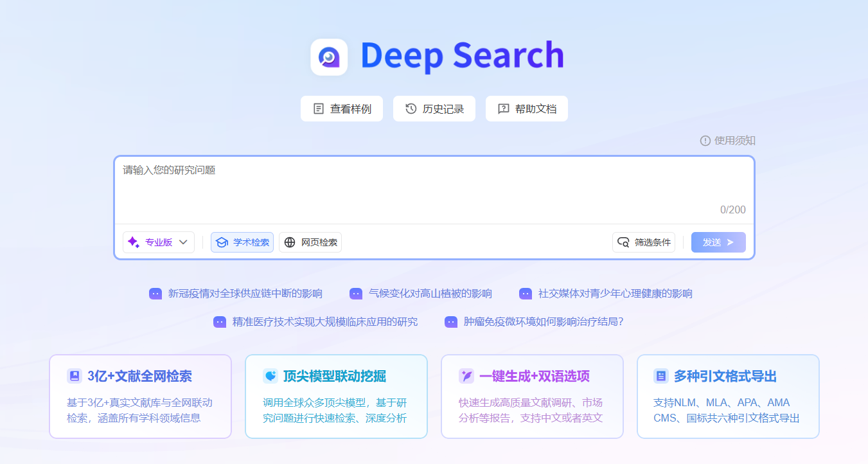Click the question icon in 帮助文档 button

504,109
